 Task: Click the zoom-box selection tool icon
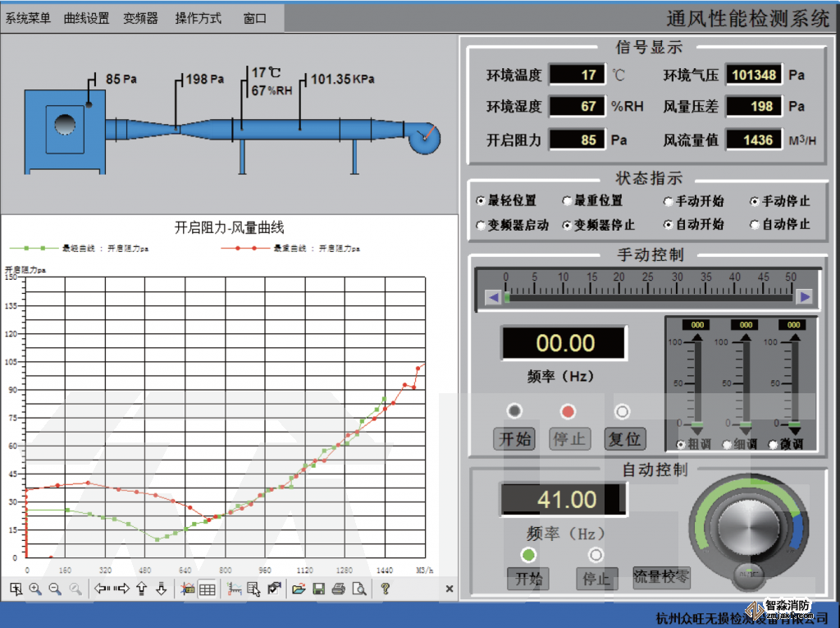(16, 589)
